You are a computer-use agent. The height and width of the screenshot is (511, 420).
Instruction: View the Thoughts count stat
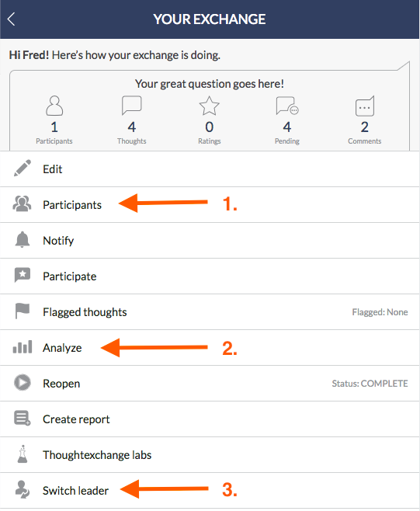point(132,120)
